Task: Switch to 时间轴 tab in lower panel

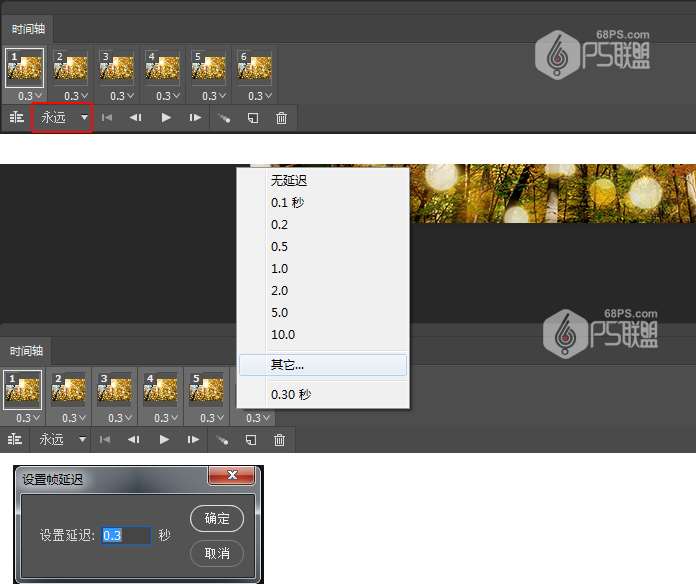Action: click(26, 351)
